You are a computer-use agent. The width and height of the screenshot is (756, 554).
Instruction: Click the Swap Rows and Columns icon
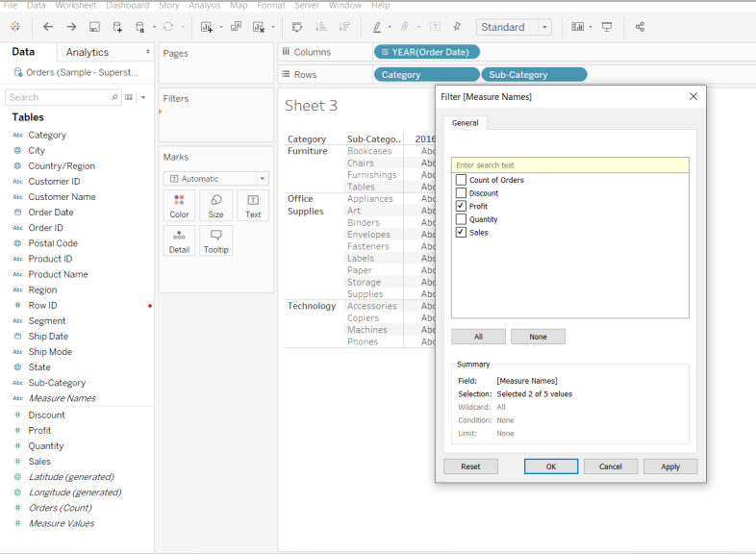[x=297, y=27]
